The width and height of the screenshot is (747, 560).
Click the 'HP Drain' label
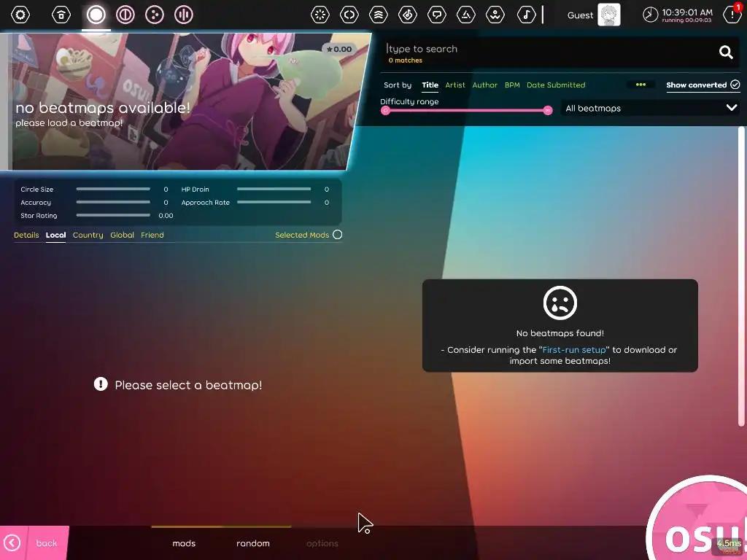[x=195, y=189]
